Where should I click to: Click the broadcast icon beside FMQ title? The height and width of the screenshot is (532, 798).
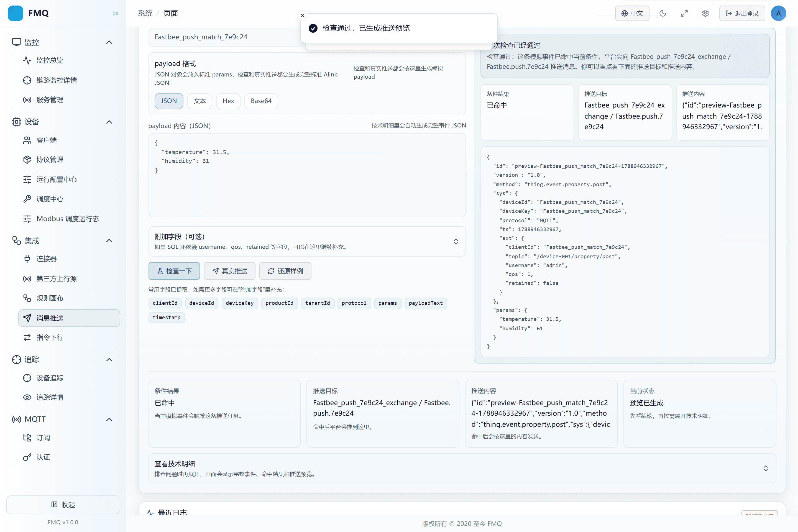pyautogui.click(x=115, y=14)
